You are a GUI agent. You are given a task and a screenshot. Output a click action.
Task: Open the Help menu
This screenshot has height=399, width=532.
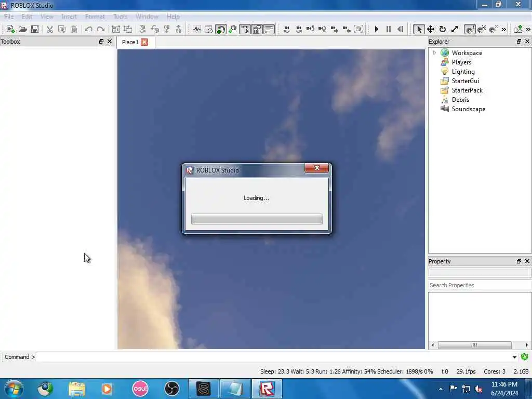pos(173,16)
